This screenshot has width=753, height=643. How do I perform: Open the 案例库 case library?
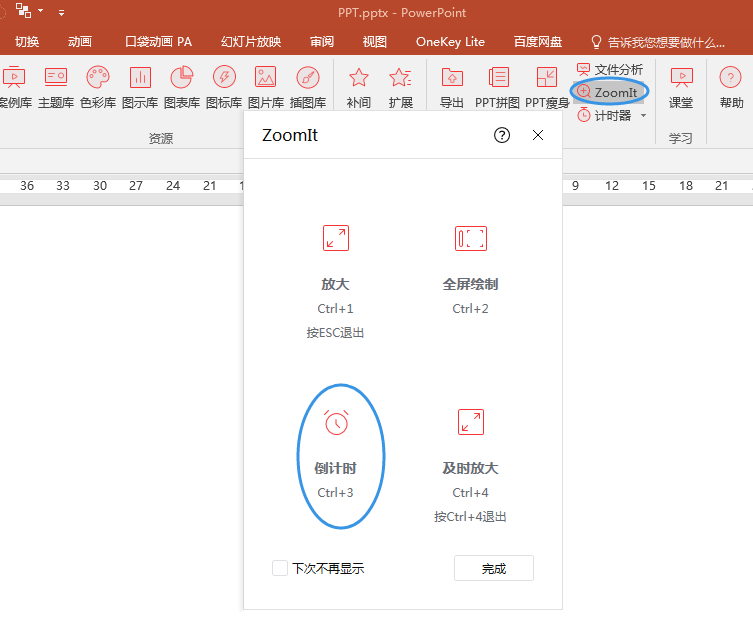point(14,86)
